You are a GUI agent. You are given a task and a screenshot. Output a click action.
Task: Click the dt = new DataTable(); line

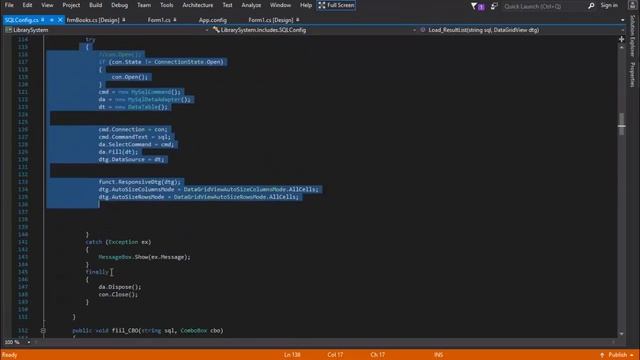click(x=133, y=107)
